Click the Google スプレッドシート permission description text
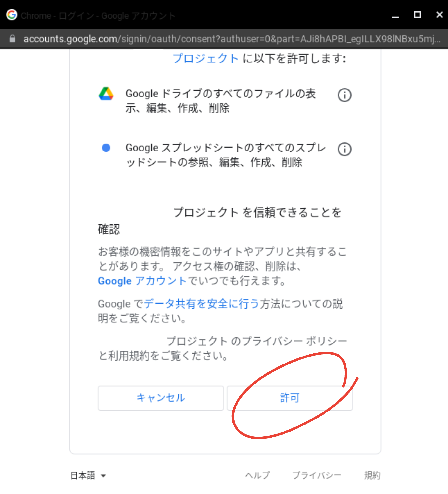The height and width of the screenshot is (494, 448). point(225,155)
